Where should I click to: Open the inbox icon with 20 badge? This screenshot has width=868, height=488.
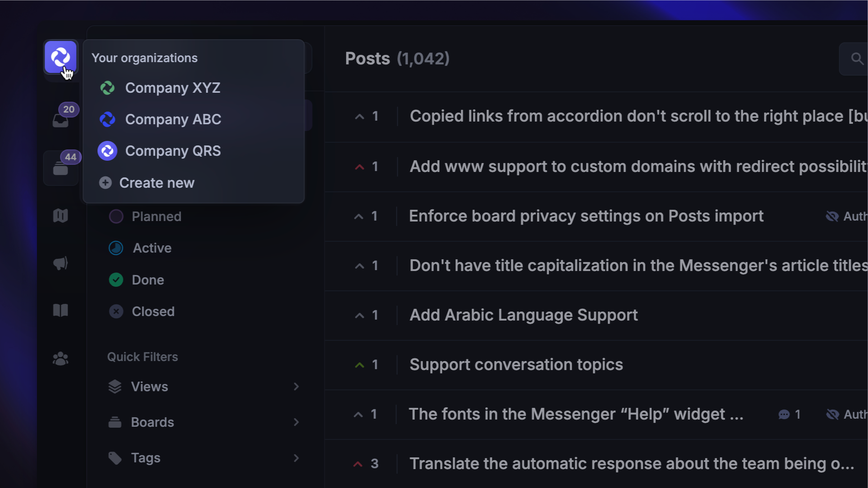pos(60,120)
